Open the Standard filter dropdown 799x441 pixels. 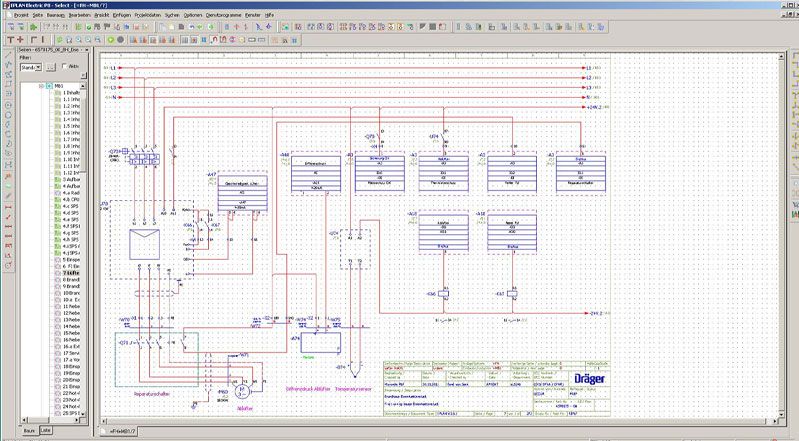tap(31, 67)
